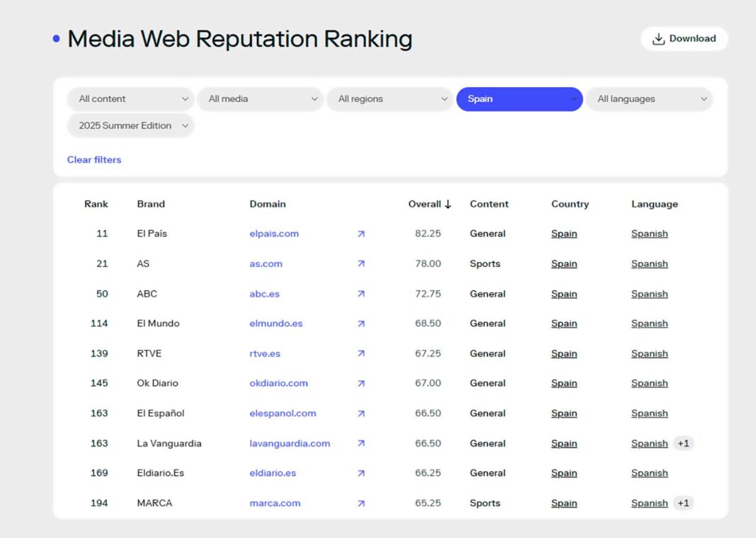Image resolution: width=756 pixels, height=538 pixels.
Task: Click the Spanish language link for El País
Action: [649, 234]
